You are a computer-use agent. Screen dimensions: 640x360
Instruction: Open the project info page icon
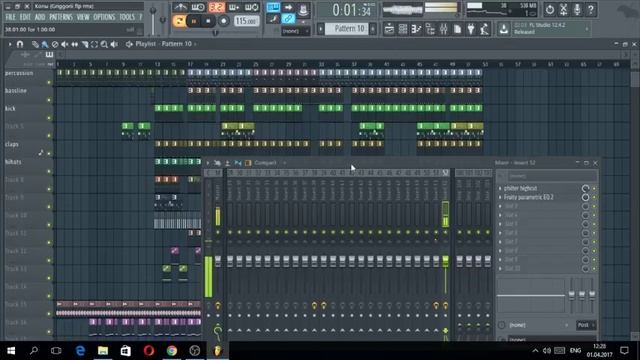click(457, 29)
